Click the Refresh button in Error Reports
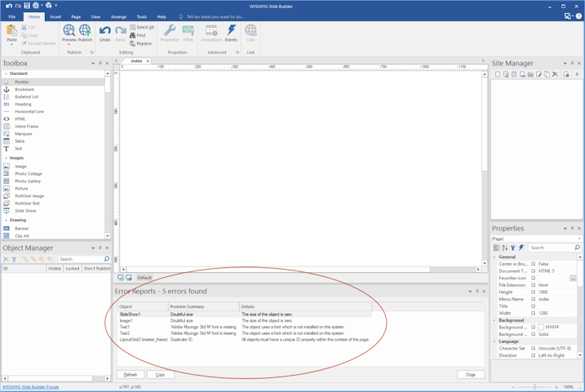Image resolution: width=585 pixels, height=392 pixels. pyautogui.click(x=131, y=375)
